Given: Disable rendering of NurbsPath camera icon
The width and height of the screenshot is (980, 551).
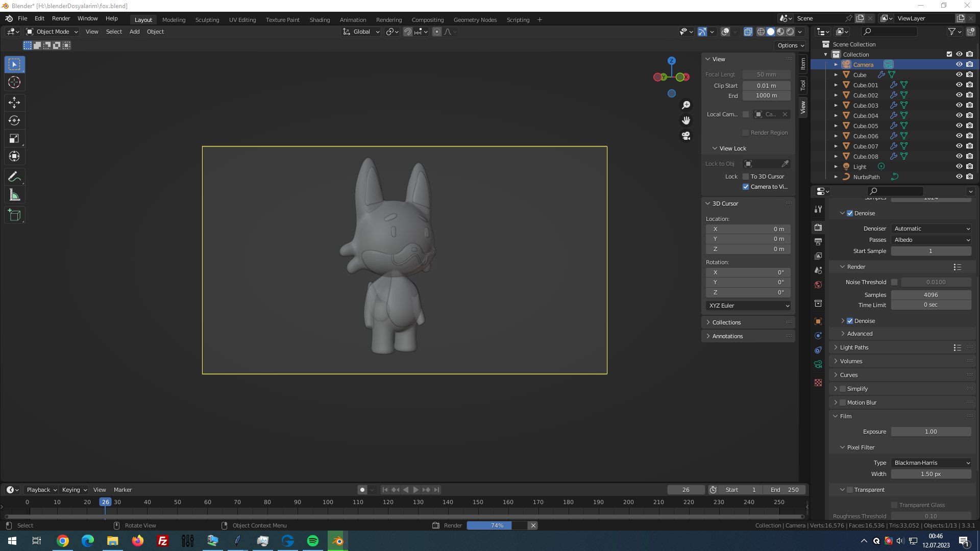Looking at the screenshot, I should [969, 177].
